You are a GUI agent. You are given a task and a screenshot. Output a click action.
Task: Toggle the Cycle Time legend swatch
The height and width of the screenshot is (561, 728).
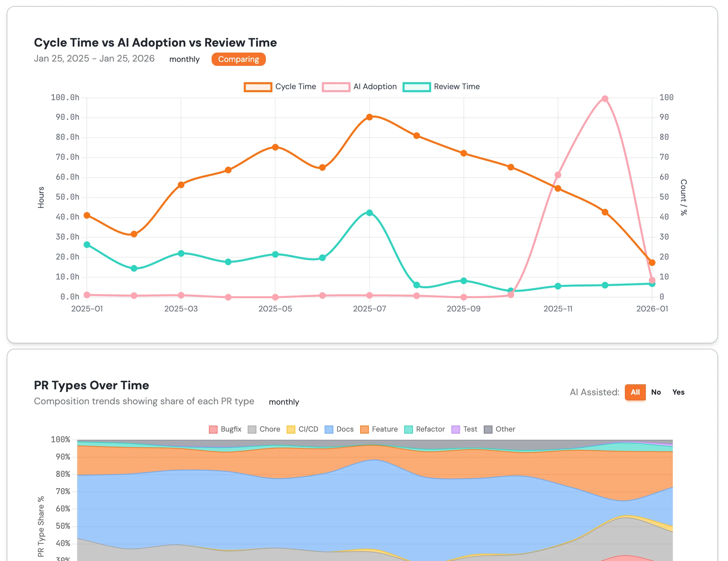click(258, 87)
